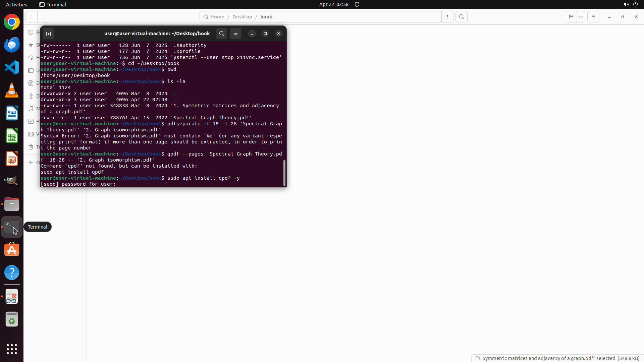Go to Home in the path bar
644x362 pixels.
click(214, 17)
